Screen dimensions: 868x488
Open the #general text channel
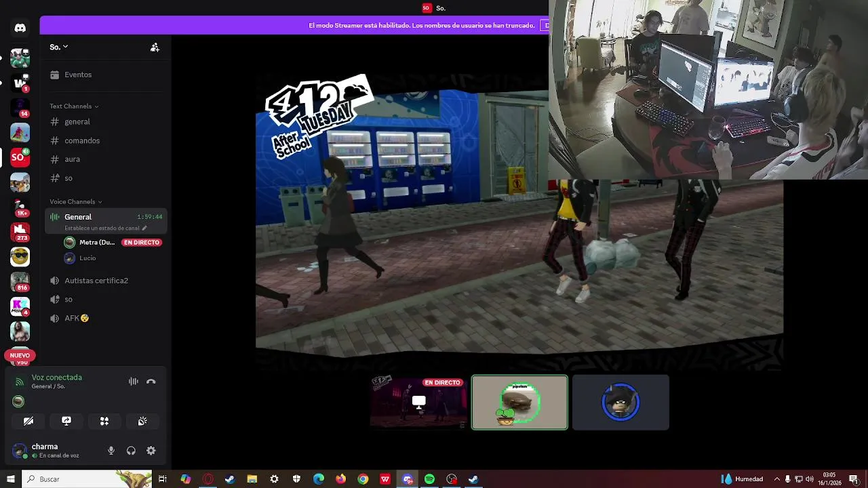point(105,122)
